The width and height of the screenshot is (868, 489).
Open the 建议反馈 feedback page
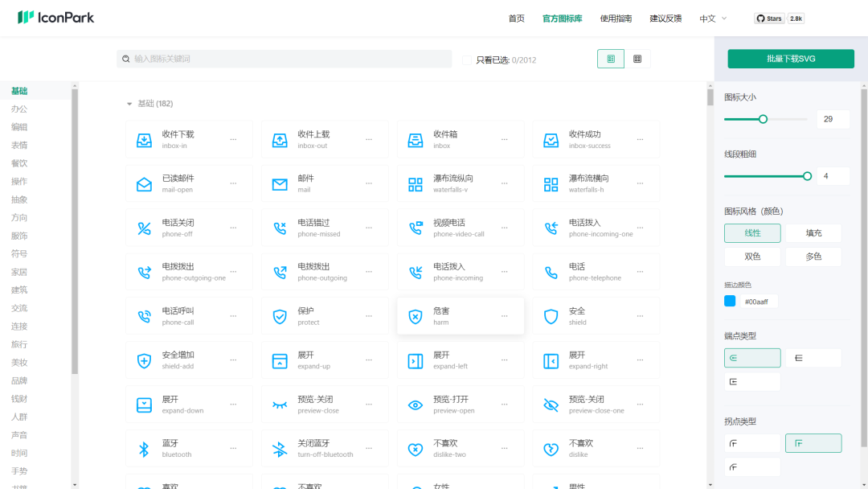(665, 18)
